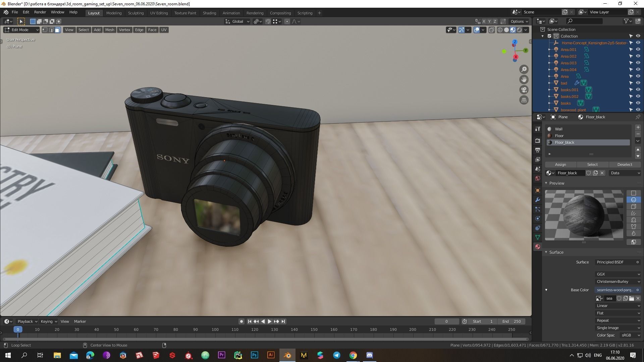The image size is (644, 362).
Task: Open the Active Tool settings tab
Action: [538, 129]
